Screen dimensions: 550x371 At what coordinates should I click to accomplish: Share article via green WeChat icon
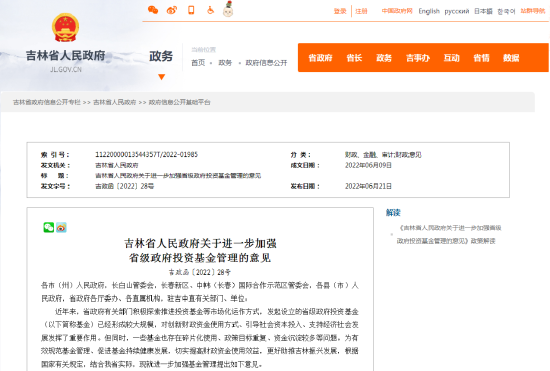pos(49,227)
